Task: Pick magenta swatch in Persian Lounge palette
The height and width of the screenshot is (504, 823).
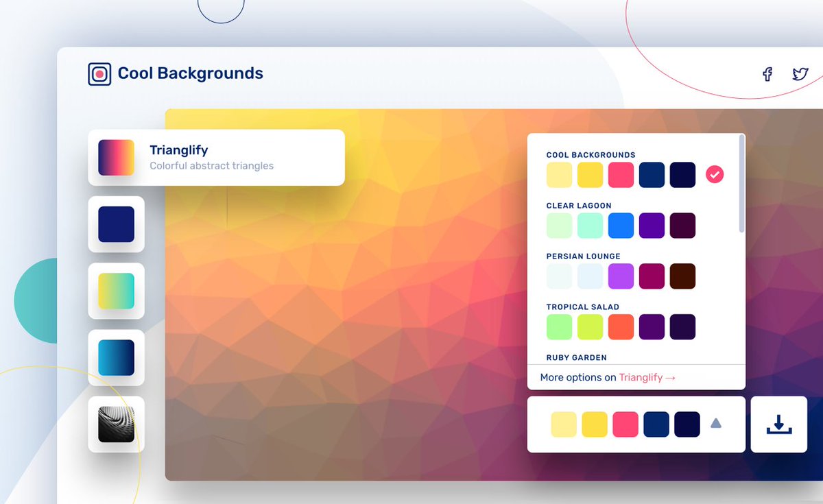Action: tap(652, 276)
